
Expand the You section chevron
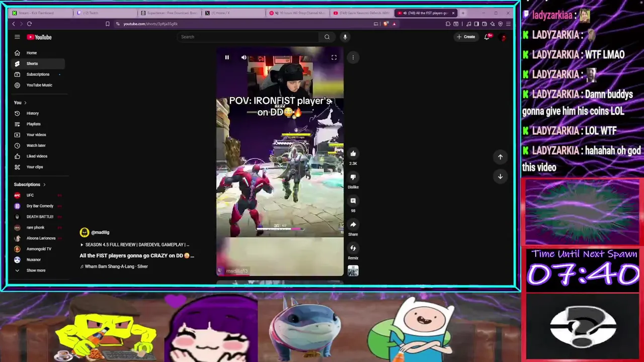pos(25,103)
